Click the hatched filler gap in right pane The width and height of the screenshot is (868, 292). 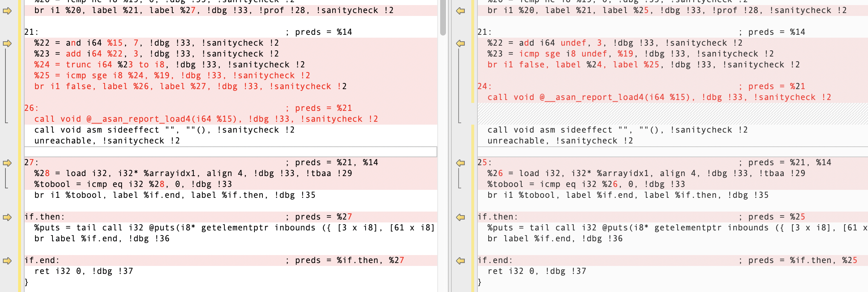click(x=673, y=114)
